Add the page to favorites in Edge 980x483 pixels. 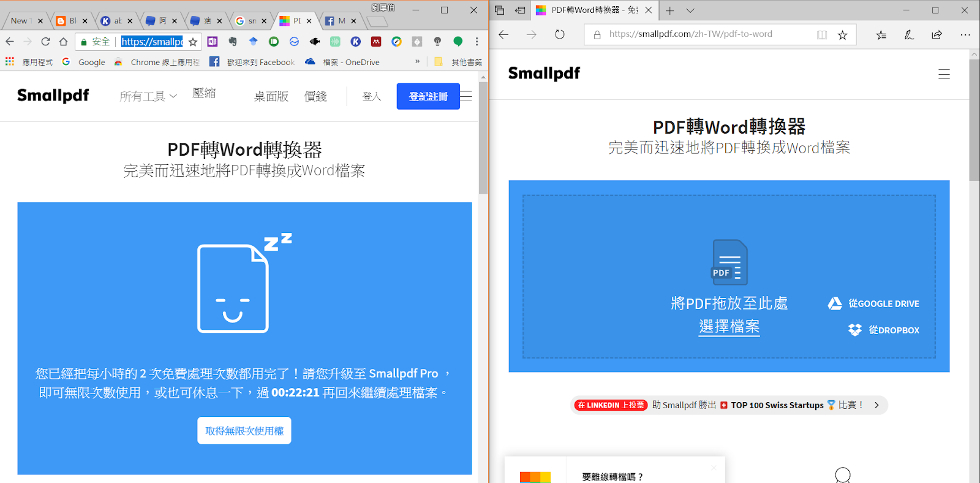[x=843, y=35]
